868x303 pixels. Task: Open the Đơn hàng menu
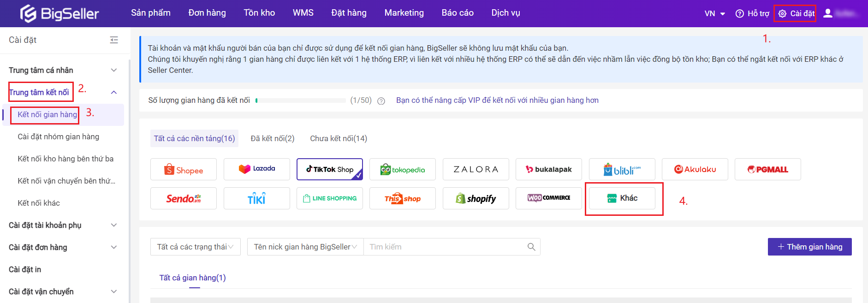point(207,13)
